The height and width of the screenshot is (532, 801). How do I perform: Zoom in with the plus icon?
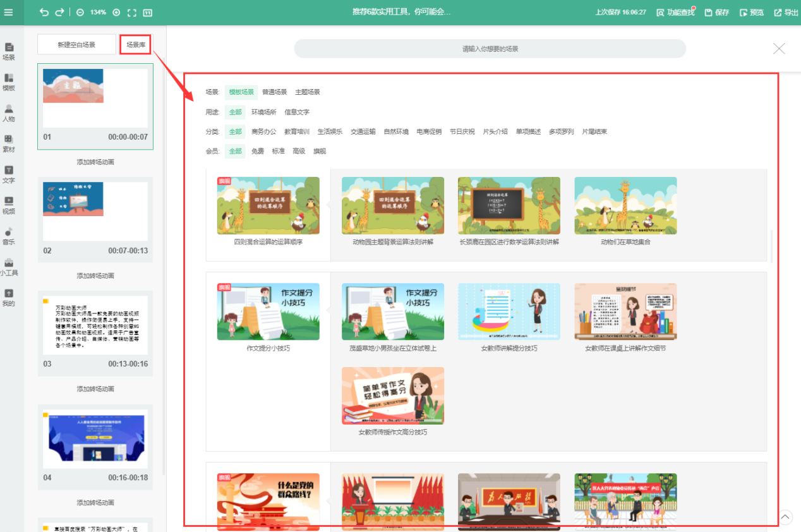116,13
